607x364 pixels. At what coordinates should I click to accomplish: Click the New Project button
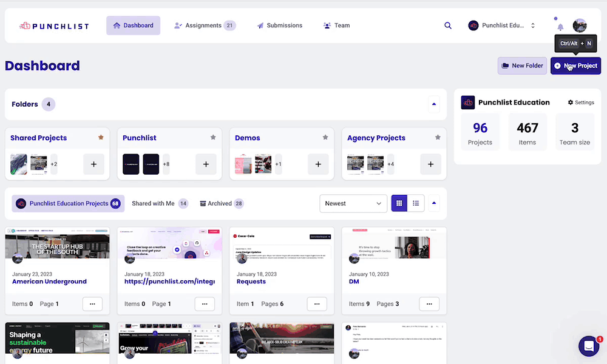tap(575, 66)
